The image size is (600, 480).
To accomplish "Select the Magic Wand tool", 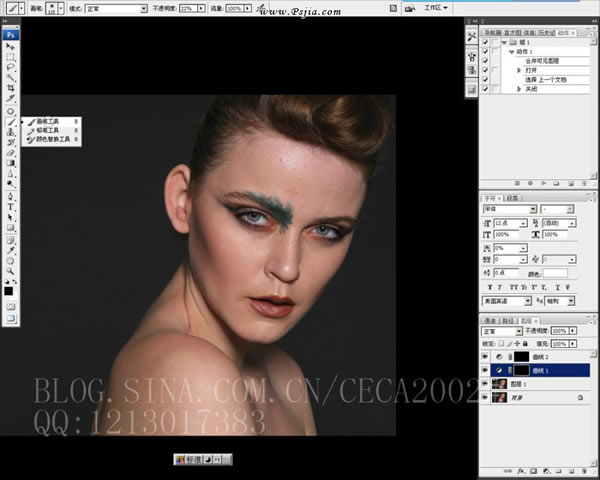I will click(10, 78).
